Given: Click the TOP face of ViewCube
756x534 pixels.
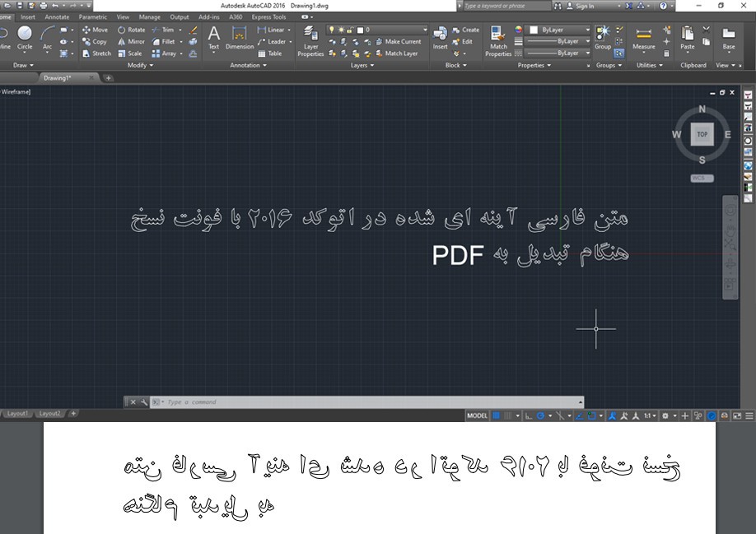Looking at the screenshot, I should 702,134.
